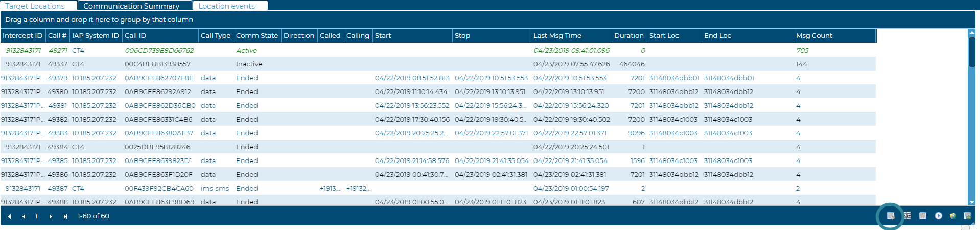Jump to last page of results
The height and width of the screenshot is (230, 980).
point(65,216)
